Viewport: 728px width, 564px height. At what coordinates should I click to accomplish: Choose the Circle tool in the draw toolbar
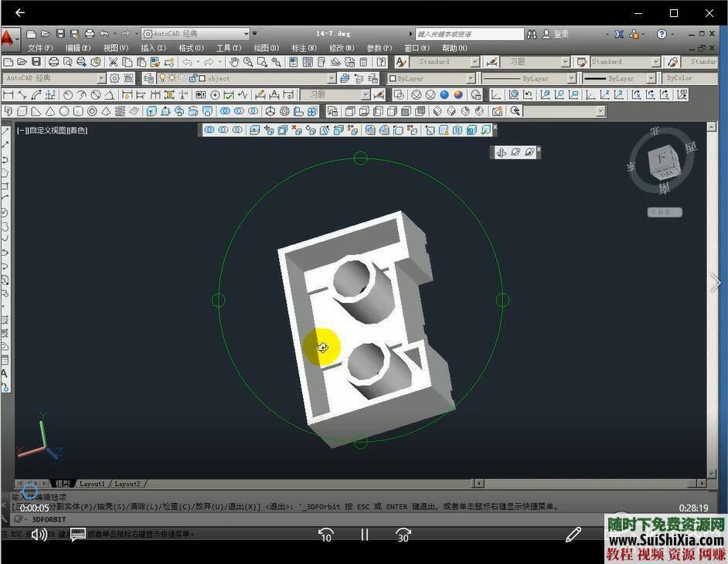coord(5,210)
